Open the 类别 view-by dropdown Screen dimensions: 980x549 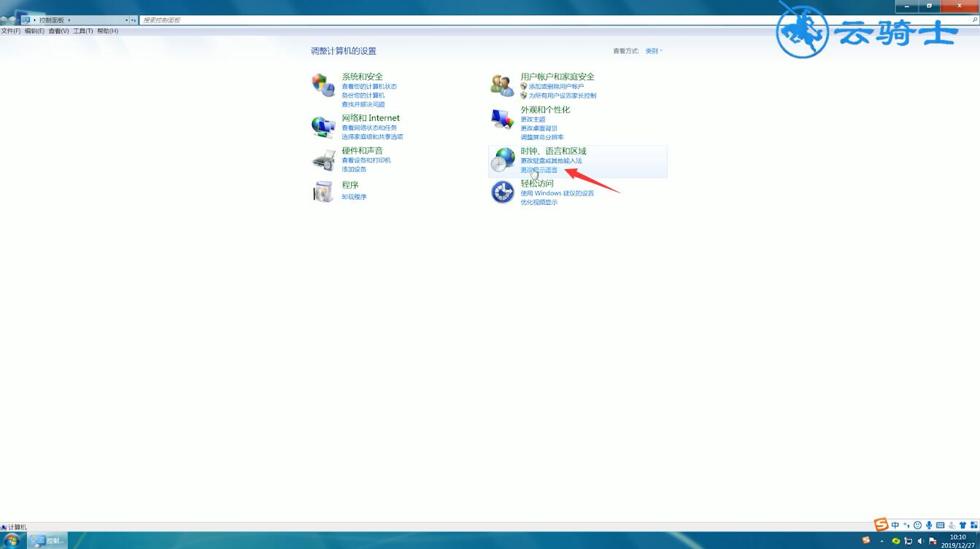654,51
